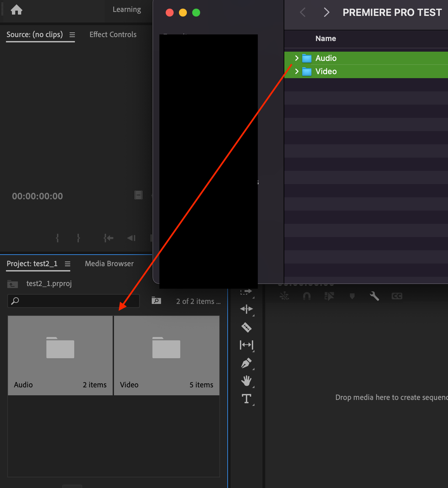Select the Pen tool
Image resolution: width=448 pixels, height=488 pixels.
click(246, 363)
